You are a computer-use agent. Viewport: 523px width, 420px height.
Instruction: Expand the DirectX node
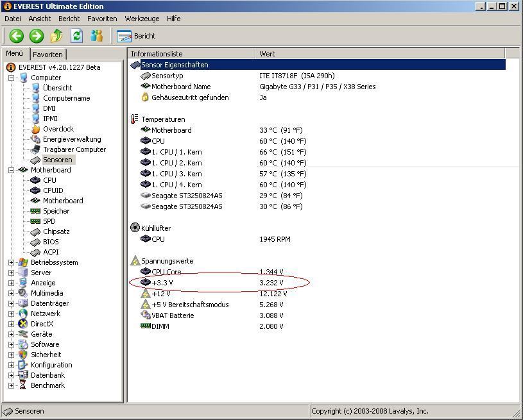tap(12, 324)
